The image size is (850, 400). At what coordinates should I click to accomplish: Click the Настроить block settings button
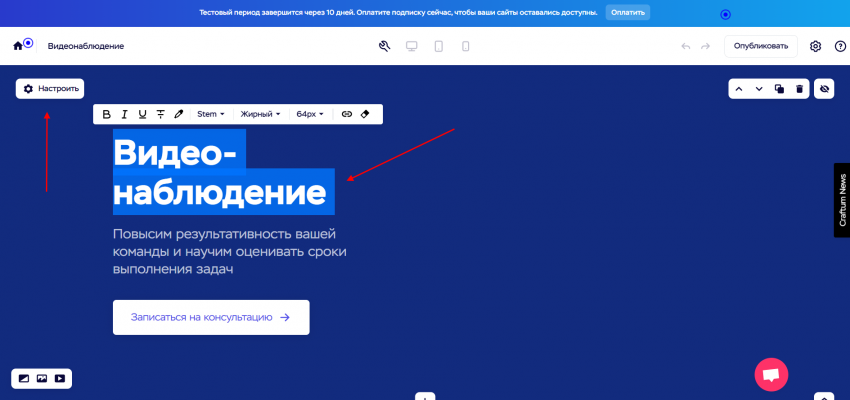[50, 89]
